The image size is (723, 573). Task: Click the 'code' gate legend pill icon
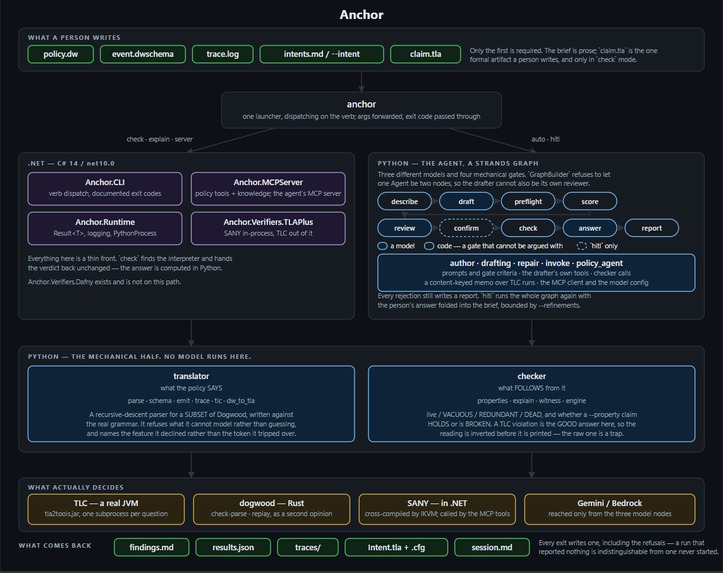(429, 246)
